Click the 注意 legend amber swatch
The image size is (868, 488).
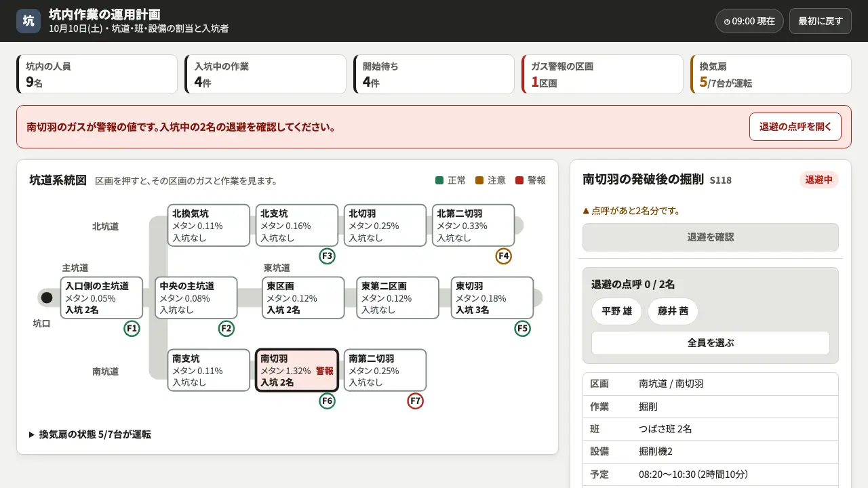479,180
